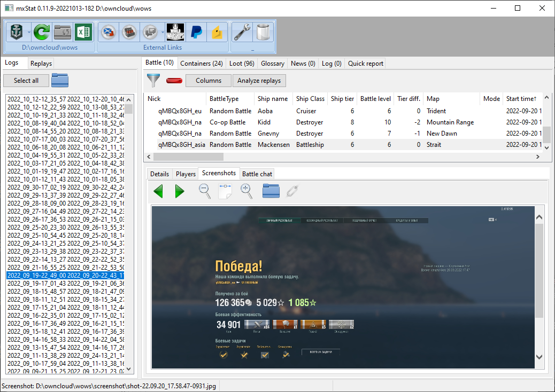
Task: Select log entry starting 2022_10_12-12_35_57
Action: tap(66, 99)
